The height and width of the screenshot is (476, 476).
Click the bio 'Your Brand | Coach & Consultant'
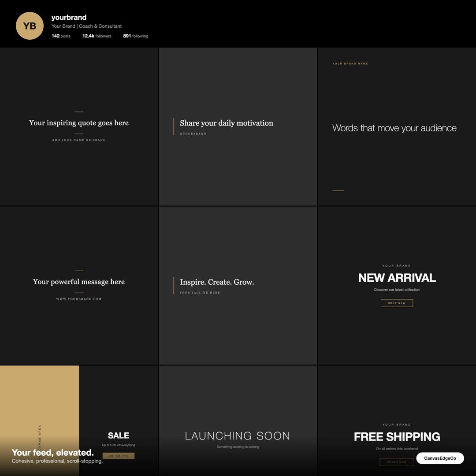point(86,26)
